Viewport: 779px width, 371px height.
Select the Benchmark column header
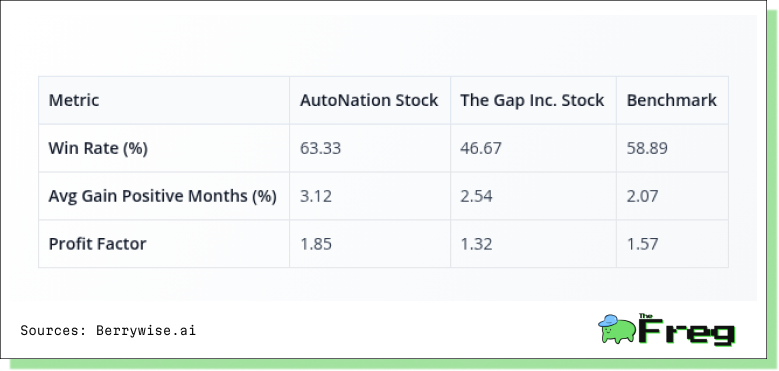pos(672,100)
